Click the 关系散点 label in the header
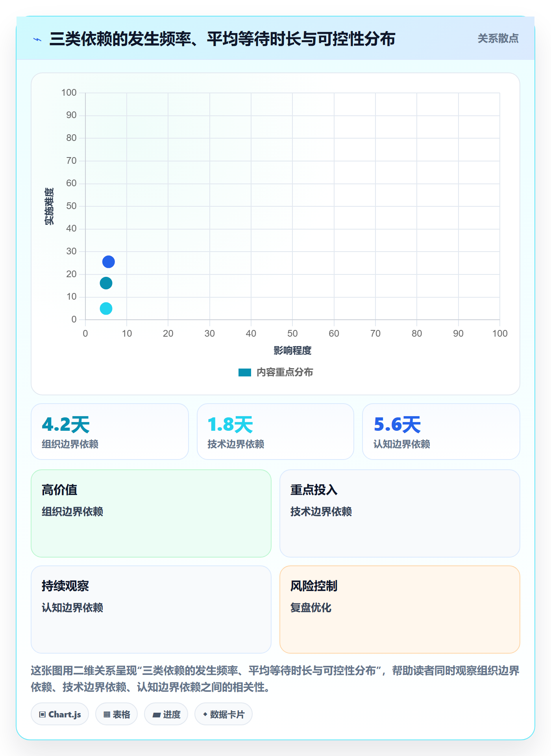Screen dimensions: 551x756 (498, 38)
